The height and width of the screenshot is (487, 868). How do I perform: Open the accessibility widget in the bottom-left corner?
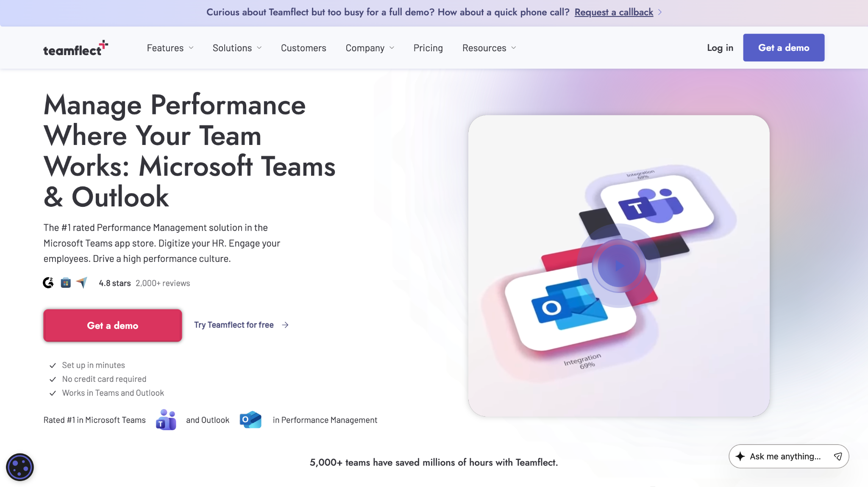coord(20,467)
